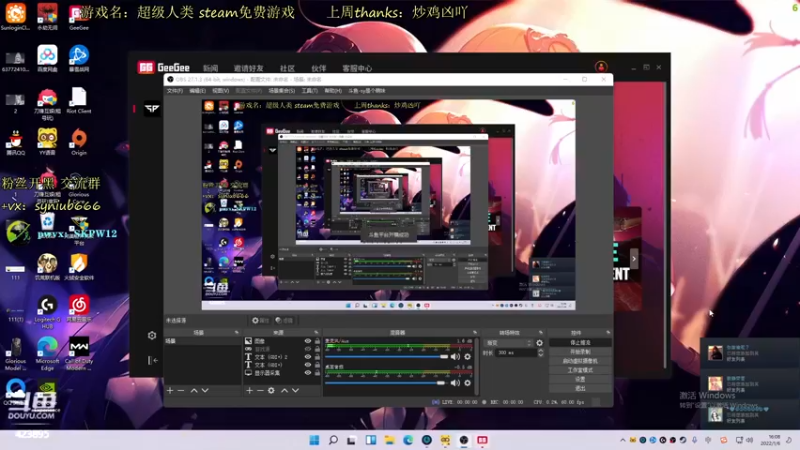800x450 pixels.
Task: Toggle lock on Display Capture source
Action: tap(317, 373)
